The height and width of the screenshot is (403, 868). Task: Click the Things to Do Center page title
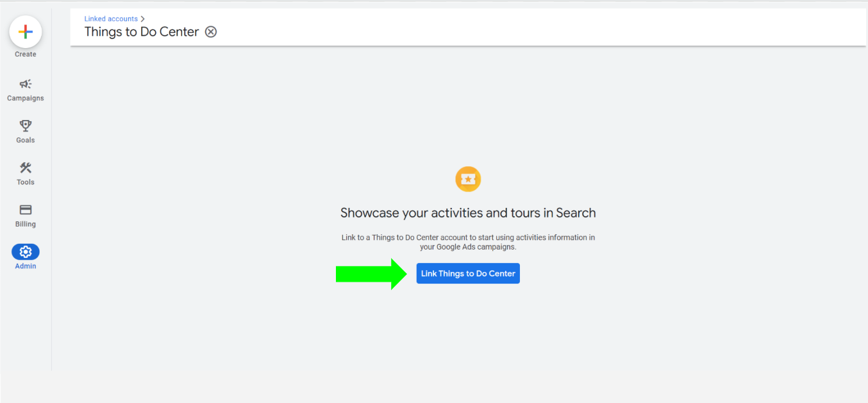point(142,32)
